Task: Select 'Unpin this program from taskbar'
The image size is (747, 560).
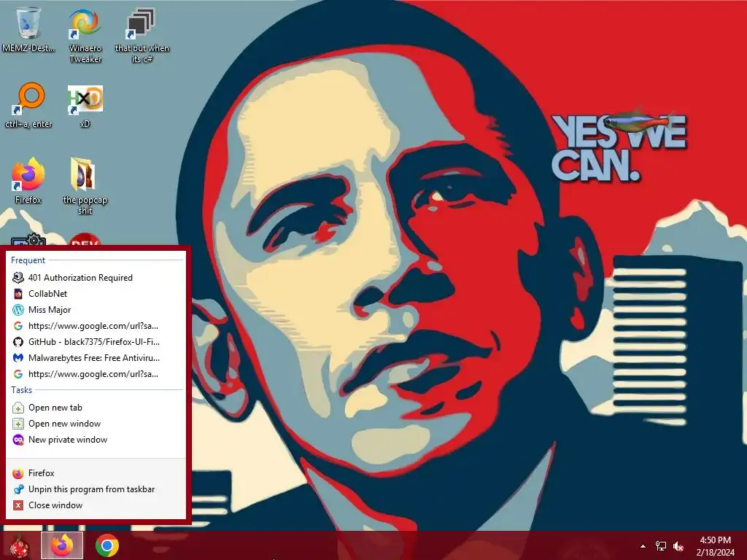Action: pos(96,489)
